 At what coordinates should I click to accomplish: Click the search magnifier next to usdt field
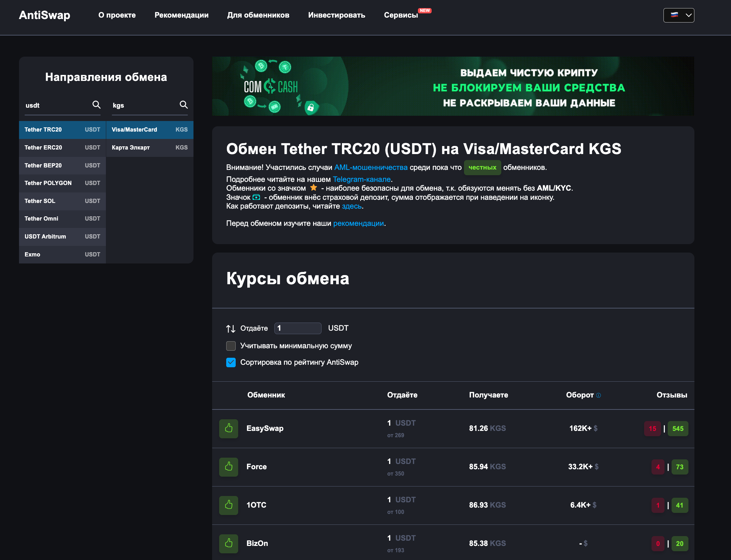point(96,104)
